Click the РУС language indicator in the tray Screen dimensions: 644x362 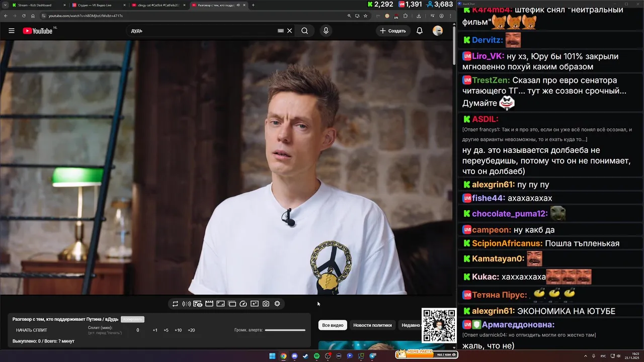pos(603,356)
